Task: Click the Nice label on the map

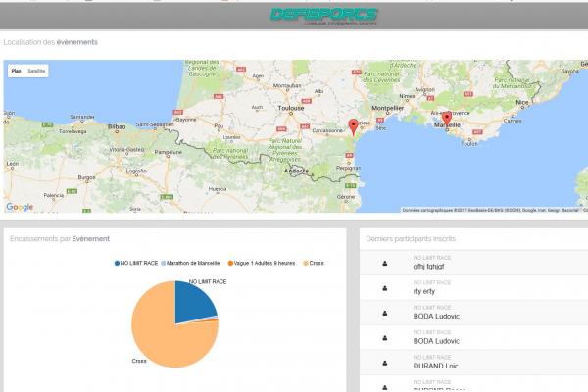Action: click(x=522, y=102)
